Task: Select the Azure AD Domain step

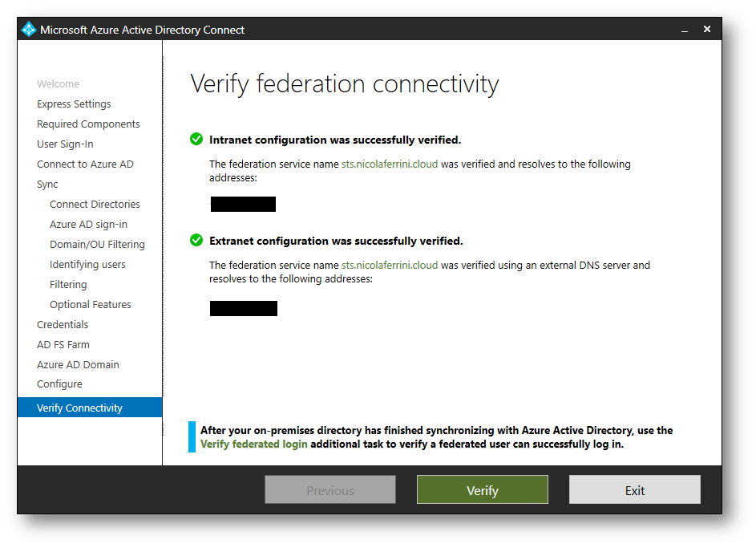Action: [x=78, y=364]
